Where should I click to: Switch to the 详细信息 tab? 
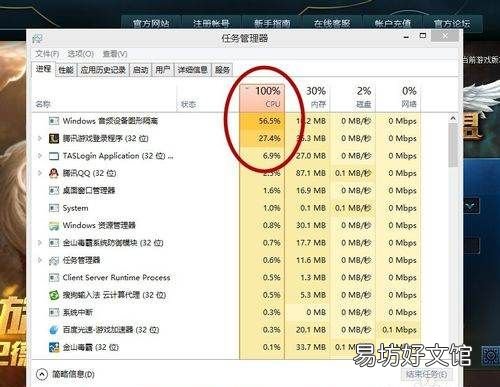[193, 70]
